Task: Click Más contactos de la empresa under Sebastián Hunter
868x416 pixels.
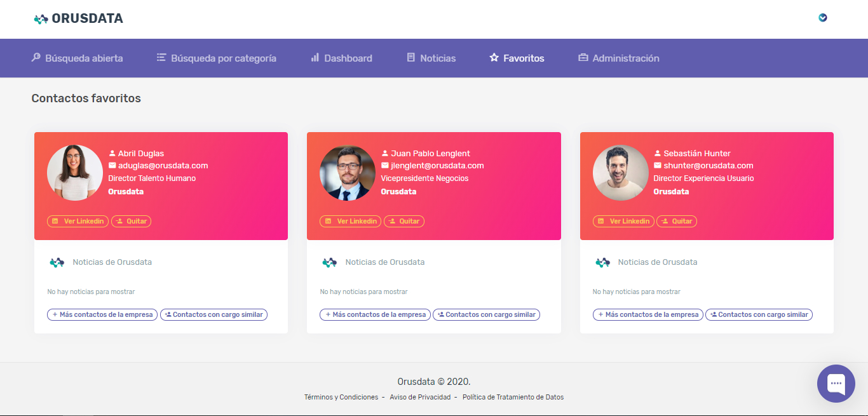Action: click(648, 314)
